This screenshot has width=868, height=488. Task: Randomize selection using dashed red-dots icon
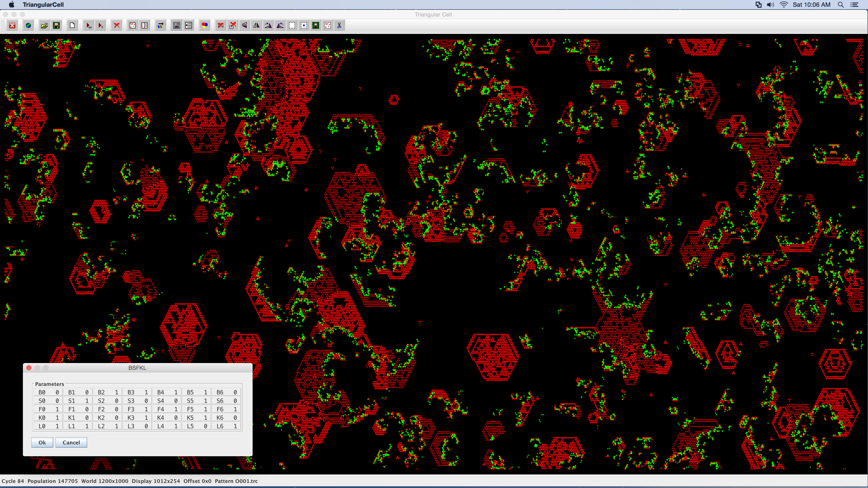(x=328, y=25)
